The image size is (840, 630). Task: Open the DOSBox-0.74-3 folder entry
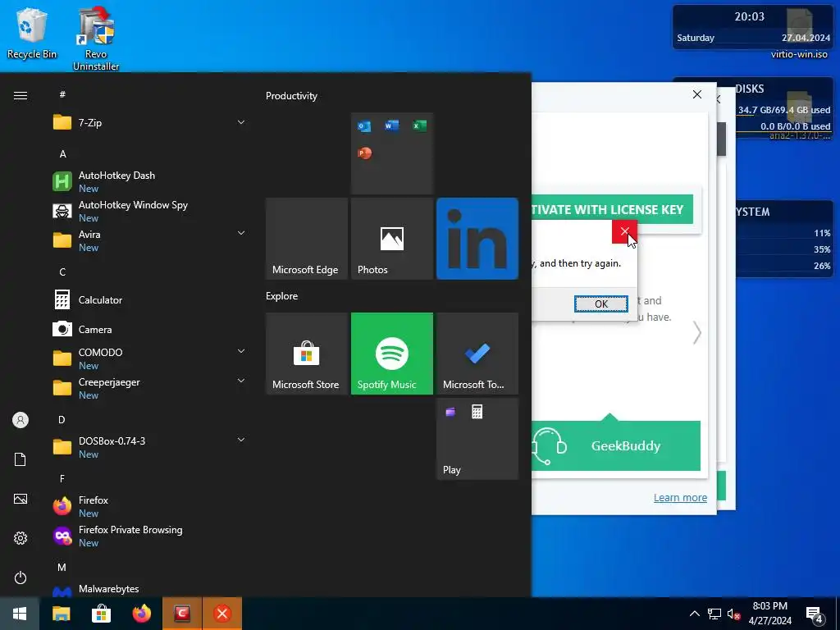pyautogui.click(x=149, y=447)
